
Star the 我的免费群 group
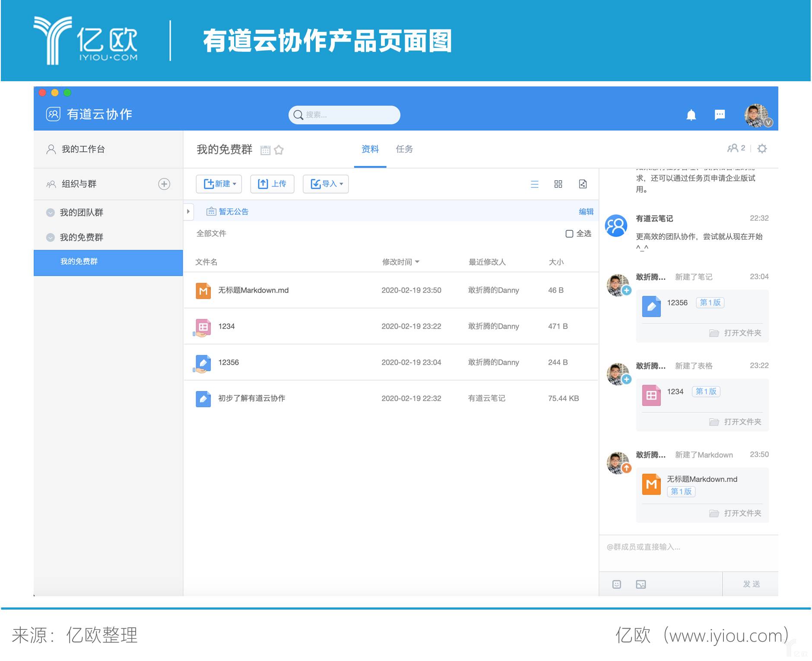tap(279, 150)
